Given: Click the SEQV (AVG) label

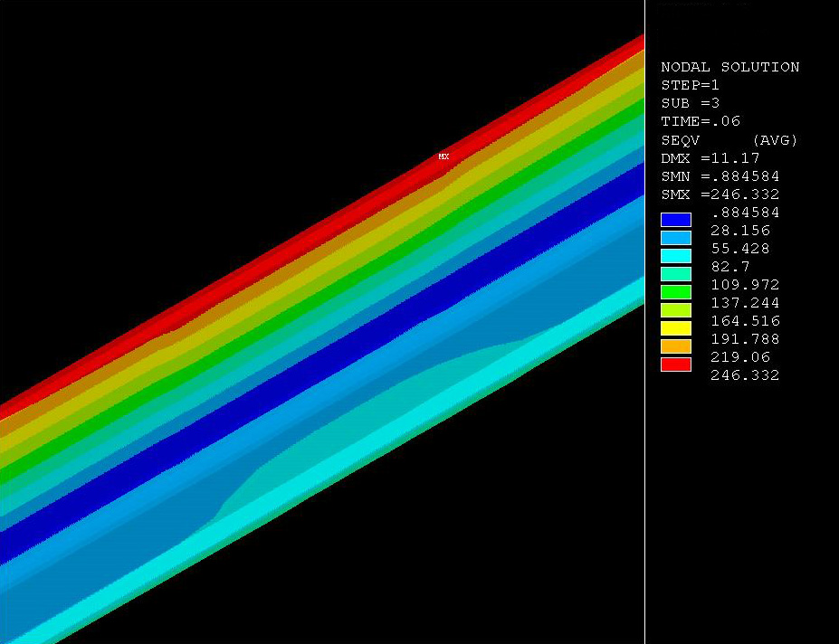Looking at the screenshot, I should pos(729,140).
